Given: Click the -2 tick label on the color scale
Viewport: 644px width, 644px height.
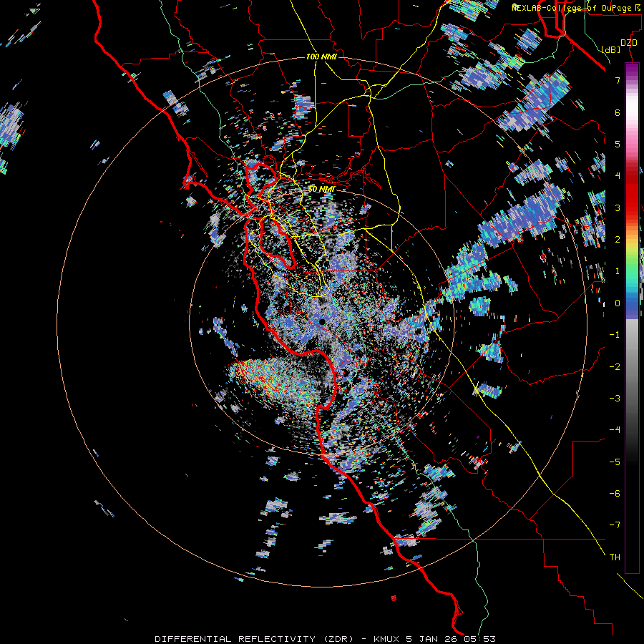Looking at the screenshot, I should tap(615, 367).
